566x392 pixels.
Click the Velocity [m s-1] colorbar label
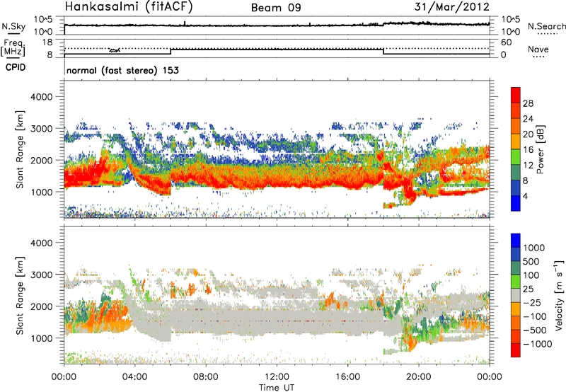[559, 295]
